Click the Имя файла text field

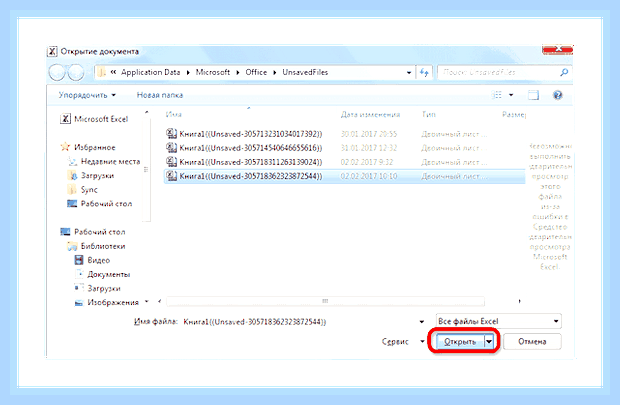pyautogui.click(x=299, y=322)
